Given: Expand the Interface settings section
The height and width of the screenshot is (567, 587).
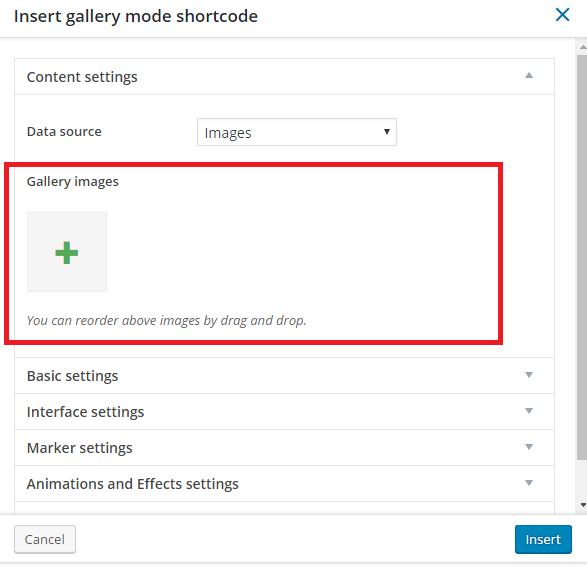Looking at the screenshot, I should (284, 411).
